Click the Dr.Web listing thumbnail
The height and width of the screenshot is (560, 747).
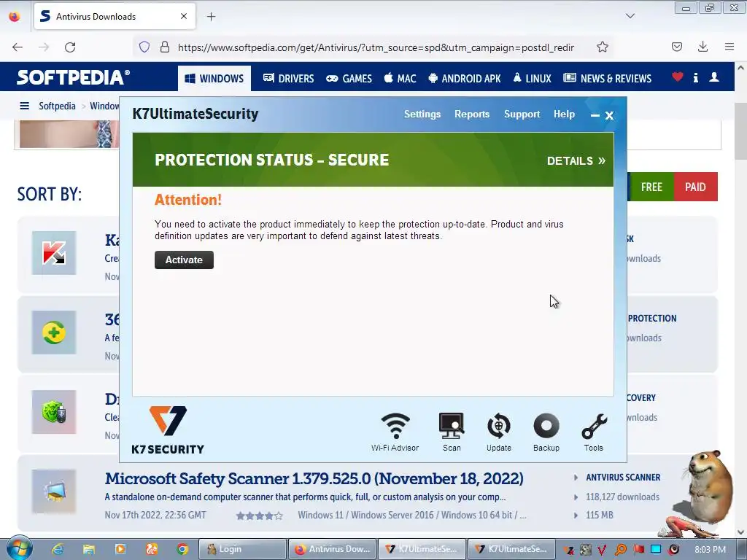(x=54, y=412)
